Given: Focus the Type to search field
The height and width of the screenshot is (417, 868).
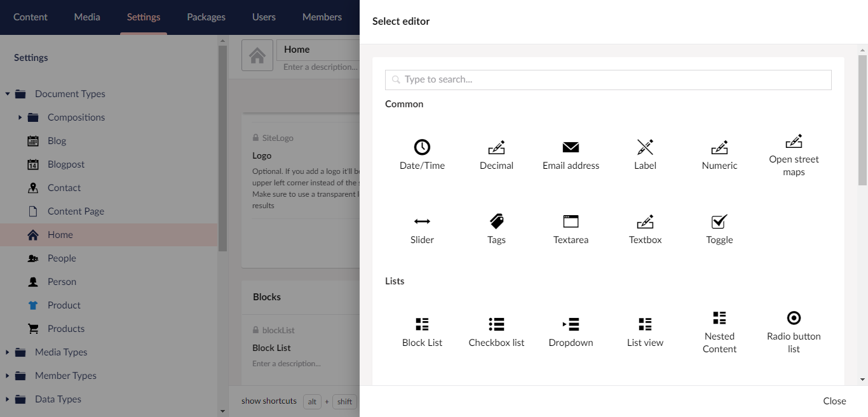Looking at the screenshot, I should (x=608, y=79).
